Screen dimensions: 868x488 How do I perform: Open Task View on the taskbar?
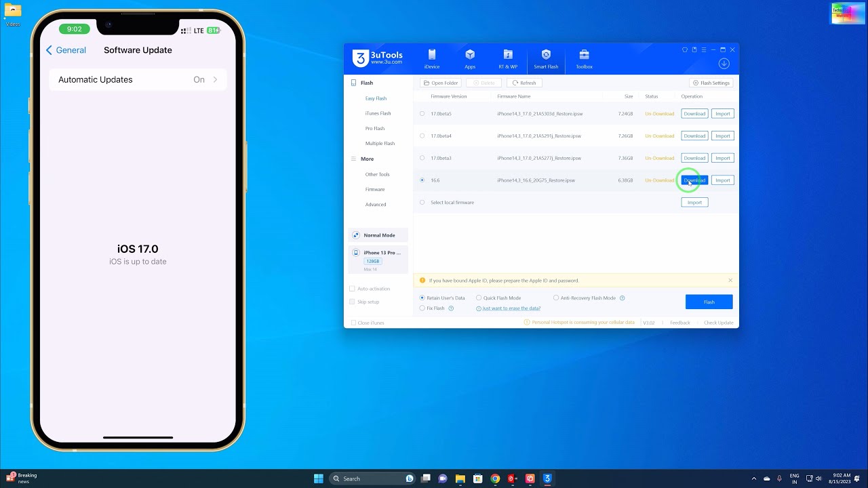coord(425,479)
